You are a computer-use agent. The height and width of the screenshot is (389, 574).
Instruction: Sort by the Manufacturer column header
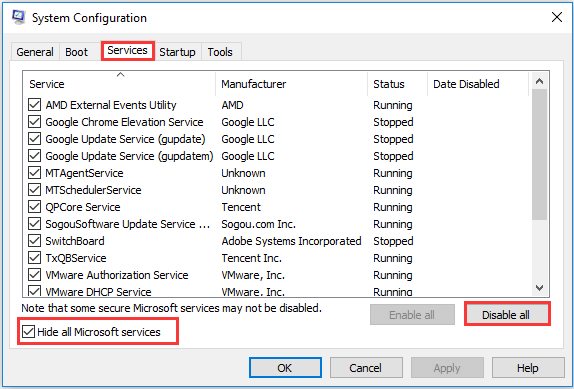[291, 84]
